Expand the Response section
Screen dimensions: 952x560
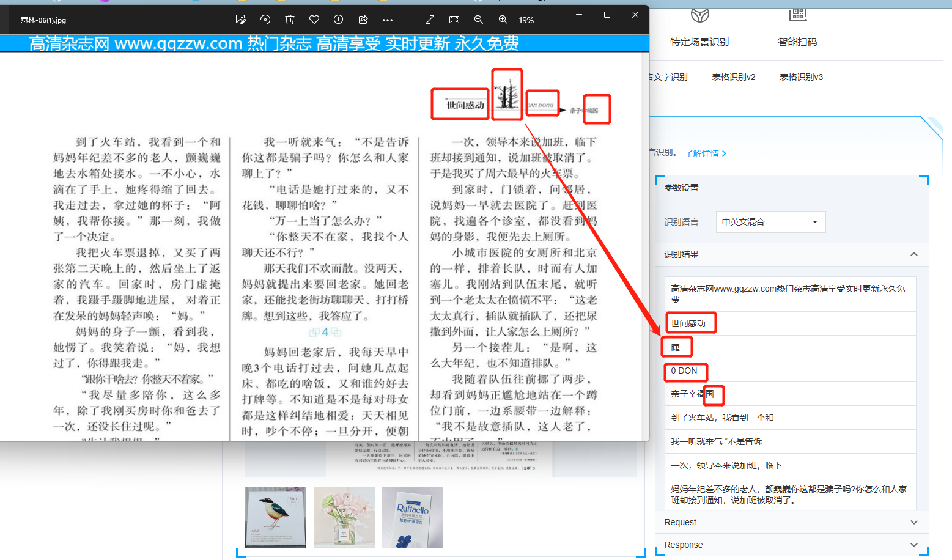[x=913, y=545]
